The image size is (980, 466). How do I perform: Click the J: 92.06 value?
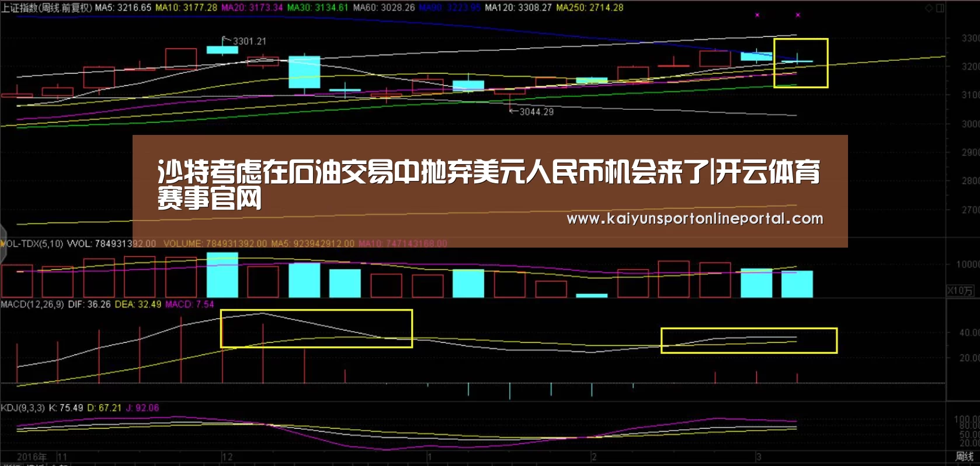pos(143,408)
